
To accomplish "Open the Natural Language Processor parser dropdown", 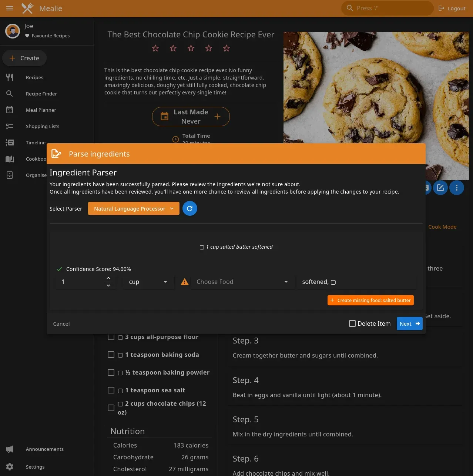I will (x=134, y=208).
